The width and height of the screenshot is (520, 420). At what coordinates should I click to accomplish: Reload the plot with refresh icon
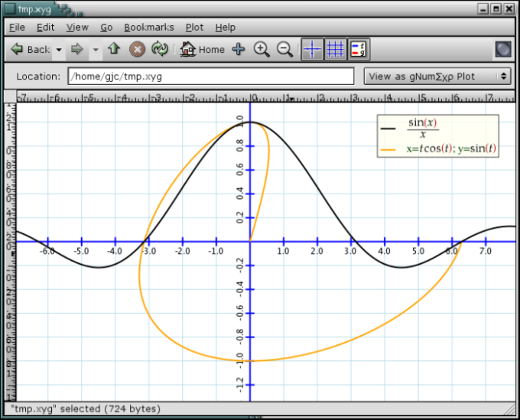(x=159, y=50)
